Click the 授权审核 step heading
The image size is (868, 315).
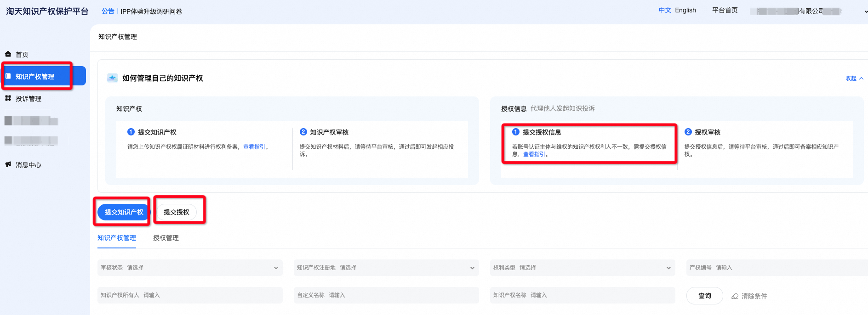click(708, 132)
